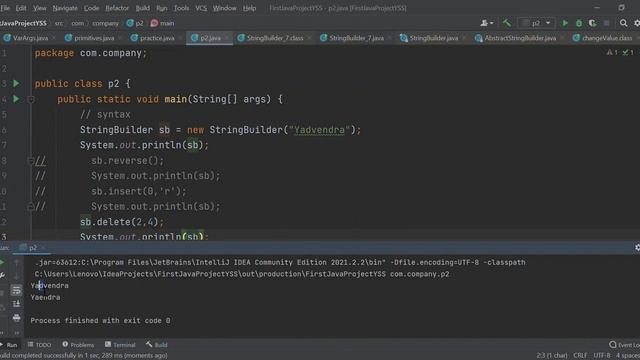Viewport: 640px width, 360px height.
Task: Open the Event Log
Action: click(x=624, y=345)
